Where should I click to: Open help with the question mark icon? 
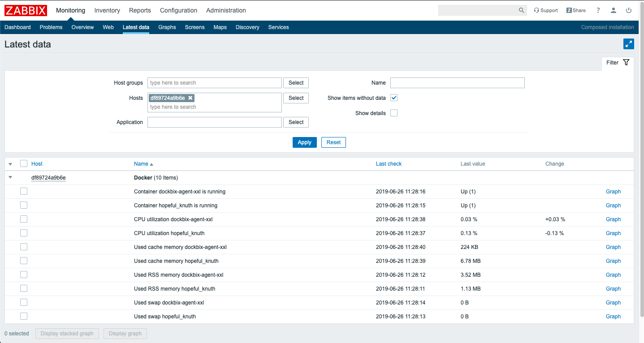pyautogui.click(x=598, y=10)
